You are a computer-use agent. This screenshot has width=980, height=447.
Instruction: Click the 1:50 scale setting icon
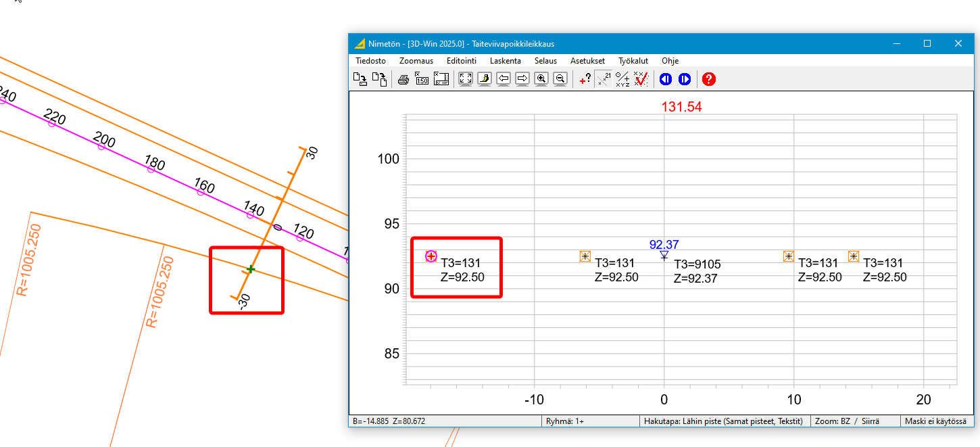click(422, 79)
